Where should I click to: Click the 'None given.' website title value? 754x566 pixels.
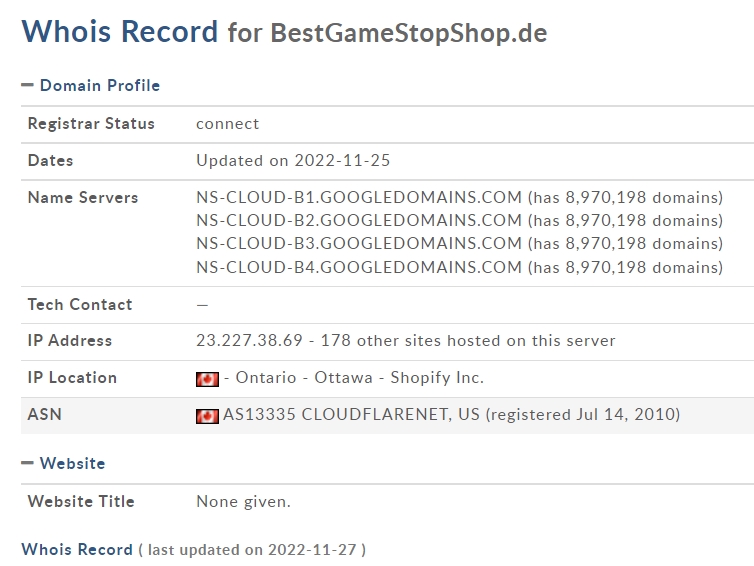(x=243, y=502)
